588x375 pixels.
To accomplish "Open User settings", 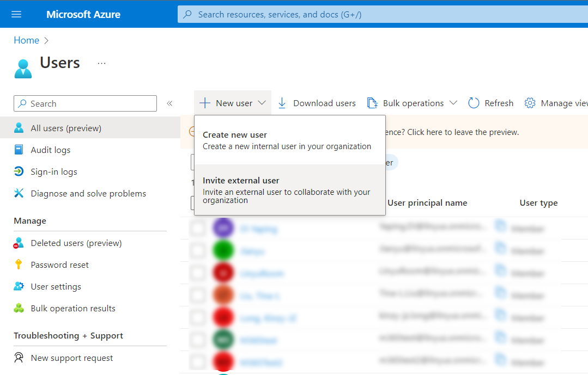I will [x=56, y=287].
